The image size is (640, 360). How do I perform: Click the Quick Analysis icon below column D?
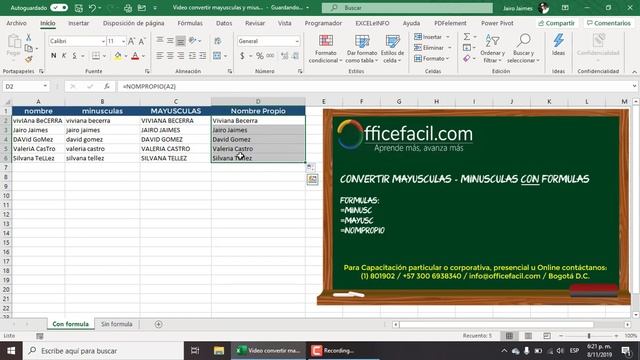(313, 179)
